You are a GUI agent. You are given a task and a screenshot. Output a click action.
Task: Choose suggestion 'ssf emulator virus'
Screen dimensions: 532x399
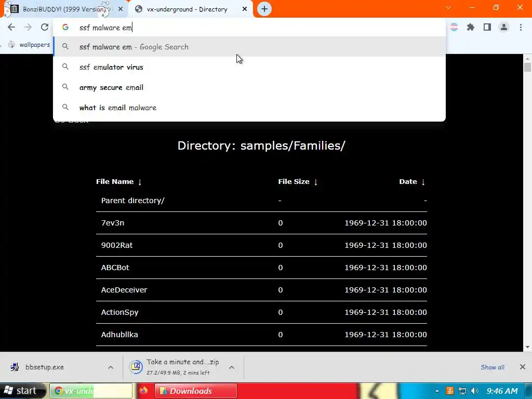pyautogui.click(x=249, y=67)
